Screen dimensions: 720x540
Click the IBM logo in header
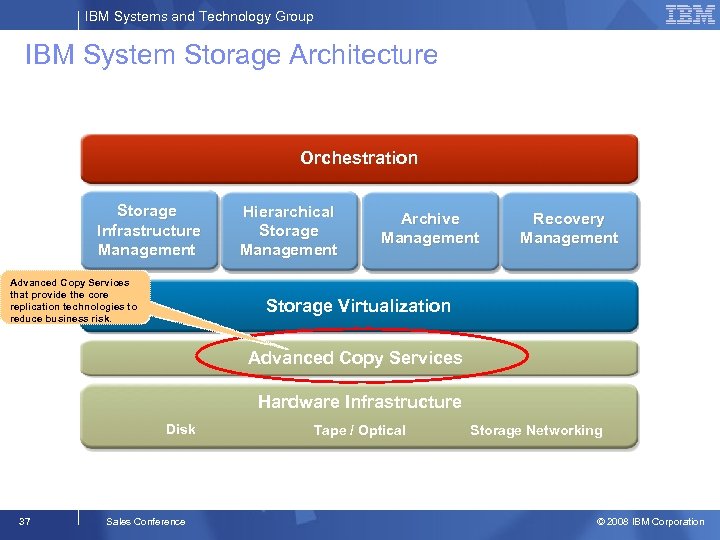click(x=690, y=15)
